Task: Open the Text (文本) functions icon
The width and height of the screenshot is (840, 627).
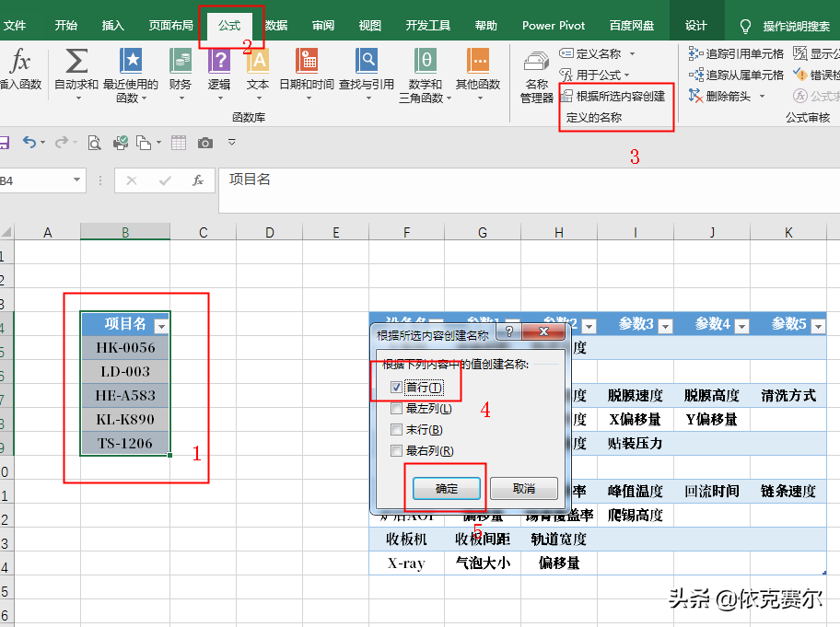Action: [x=258, y=61]
